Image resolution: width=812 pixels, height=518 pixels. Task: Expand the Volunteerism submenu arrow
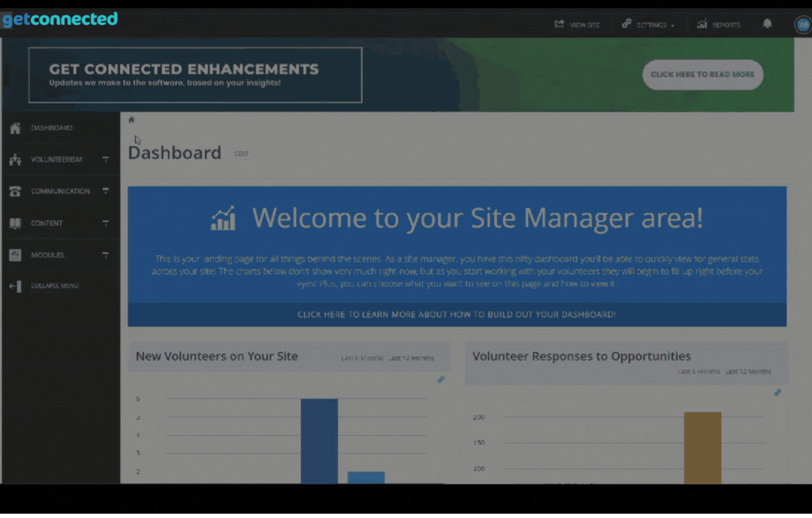click(x=106, y=159)
